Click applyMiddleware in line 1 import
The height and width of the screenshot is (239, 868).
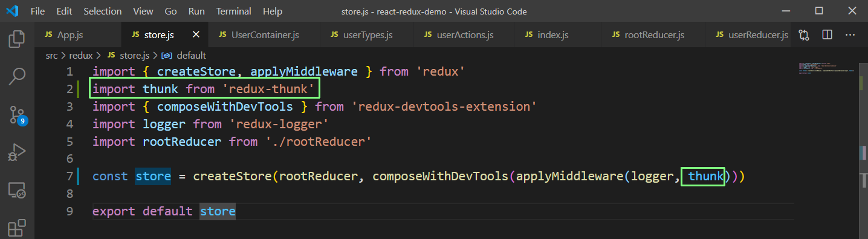pyautogui.click(x=304, y=71)
